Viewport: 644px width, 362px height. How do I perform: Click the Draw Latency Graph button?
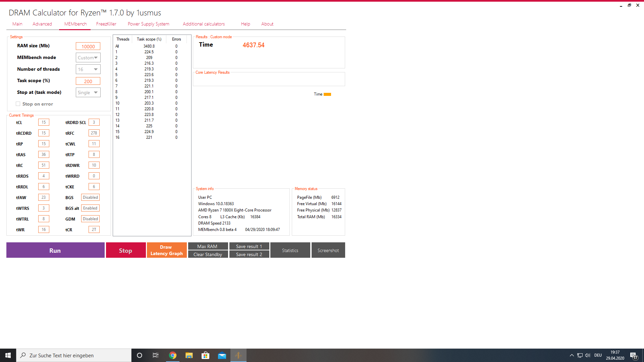(166, 250)
